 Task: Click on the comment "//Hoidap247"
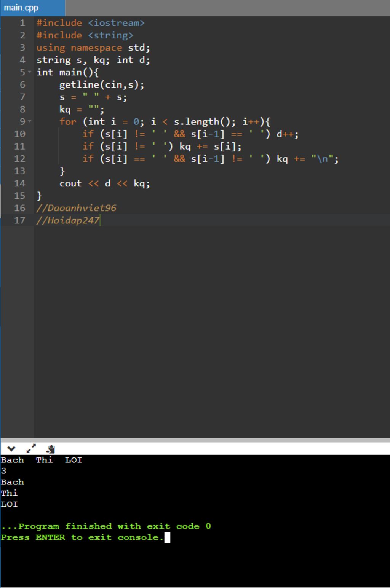[x=68, y=220]
